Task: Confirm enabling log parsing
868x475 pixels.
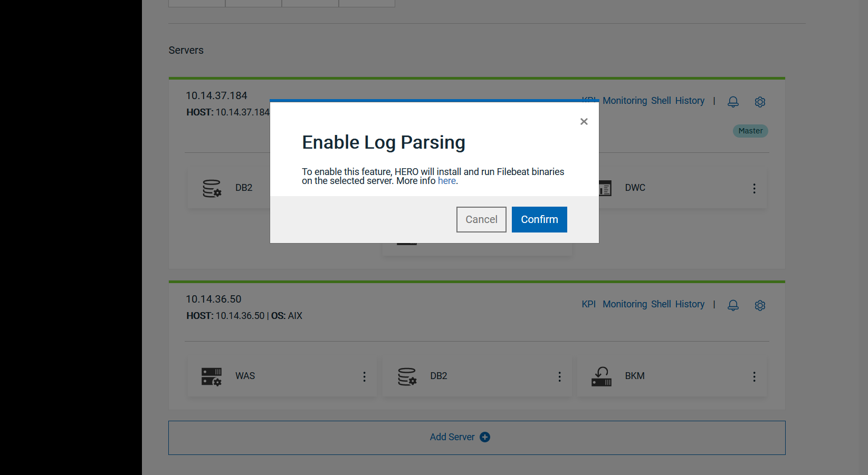Action: (539, 219)
